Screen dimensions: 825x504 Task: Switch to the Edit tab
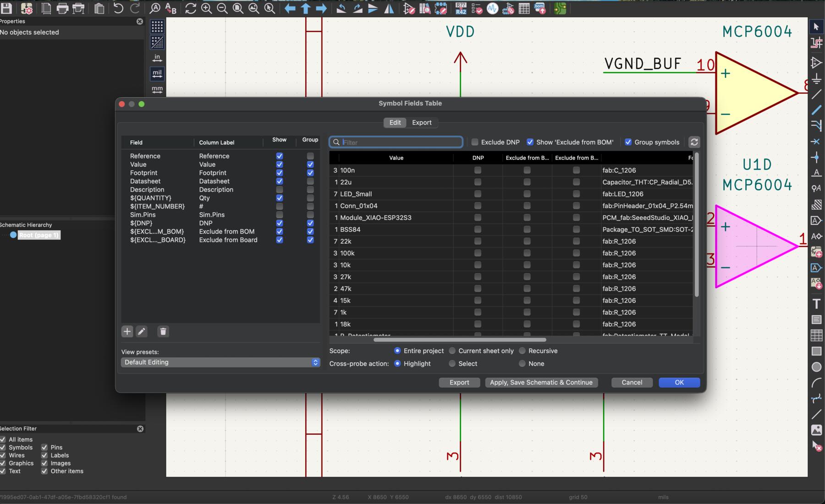[395, 122]
